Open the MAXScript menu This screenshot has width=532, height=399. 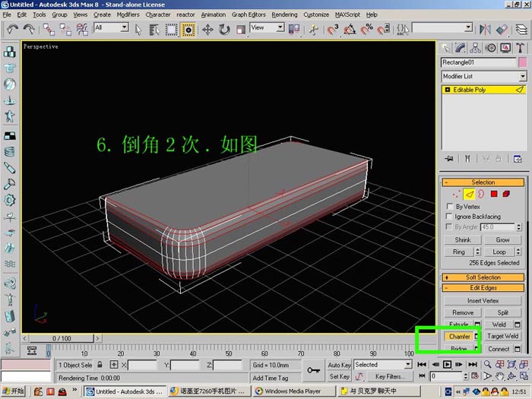point(347,14)
